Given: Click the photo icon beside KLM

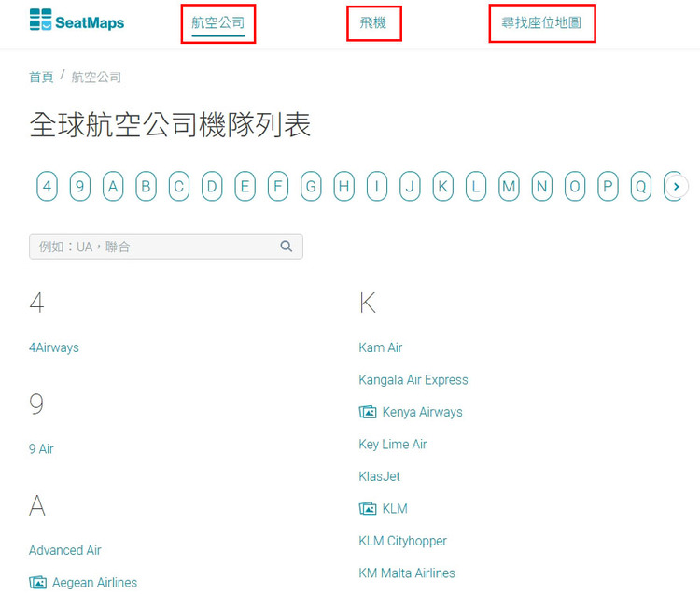Looking at the screenshot, I should tap(368, 508).
